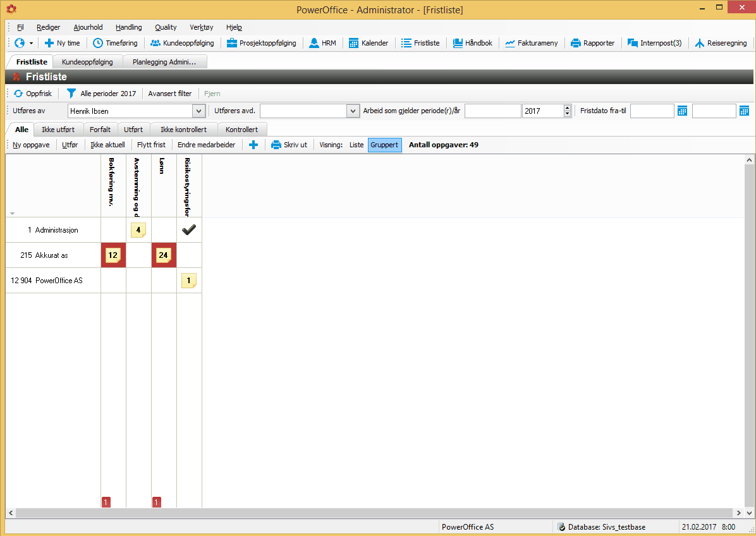Refresh list with Oppfrisk icon
Image resolution: width=756 pixels, height=536 pixels.
(x=18, y=94)
